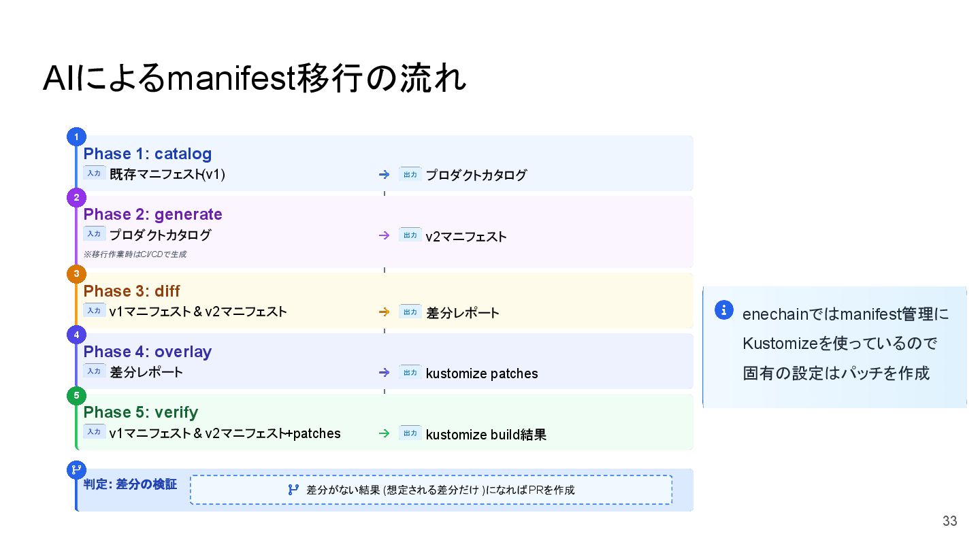This screenshot has height=551, width=980.
Task: Click the dashed box about PRを作成
Action: pyautogui.click(x=431, y=490)
